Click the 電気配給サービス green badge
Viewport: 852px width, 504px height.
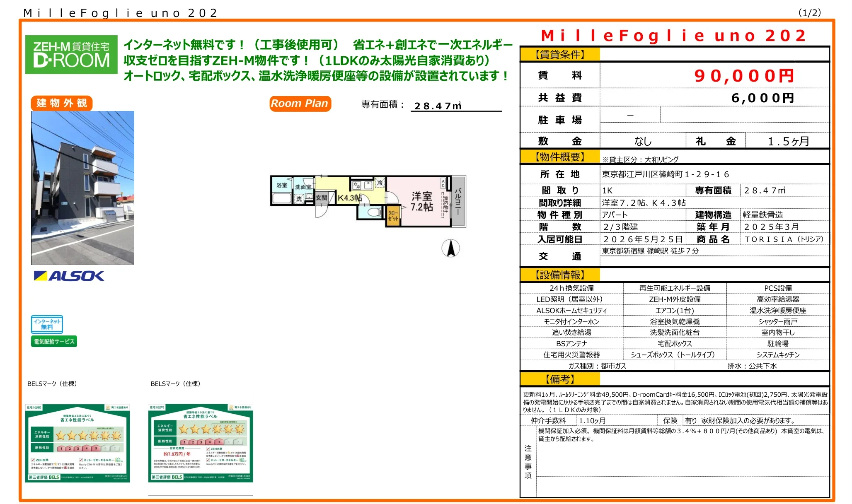coord(54,341)
